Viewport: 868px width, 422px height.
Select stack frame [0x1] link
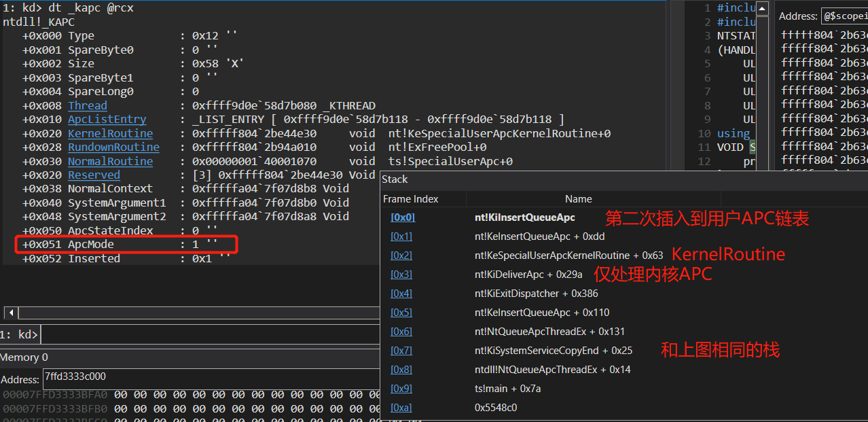tap(403, 236)
